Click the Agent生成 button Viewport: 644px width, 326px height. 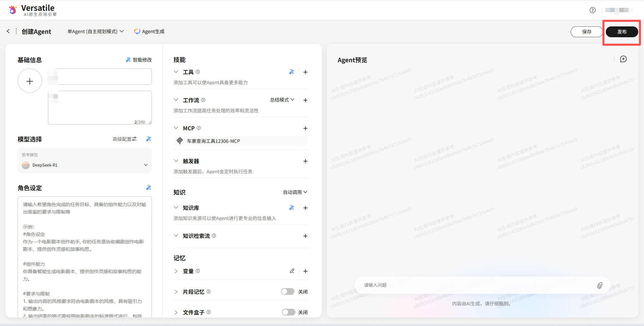[x=149, y=31]
